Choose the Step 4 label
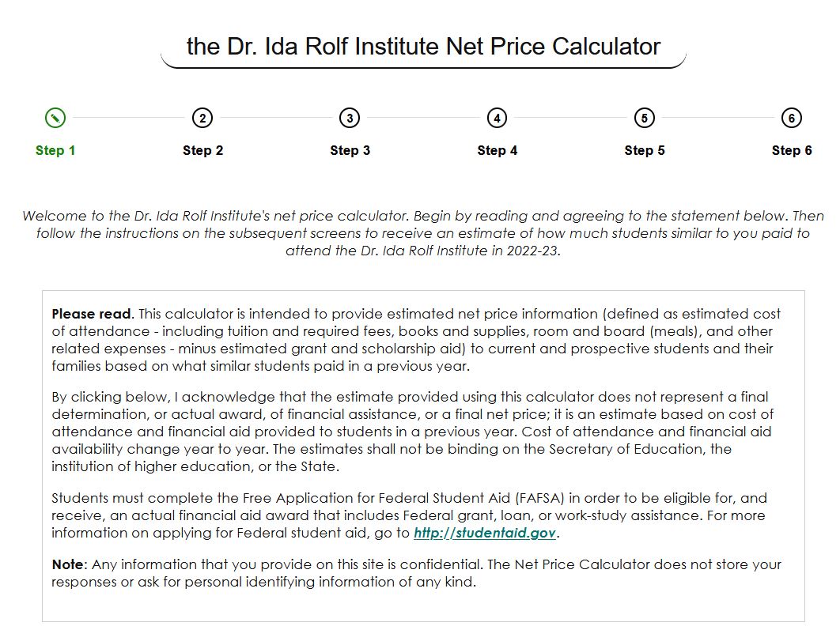This screenshot has height=630, width=840. tap(497, 150)
